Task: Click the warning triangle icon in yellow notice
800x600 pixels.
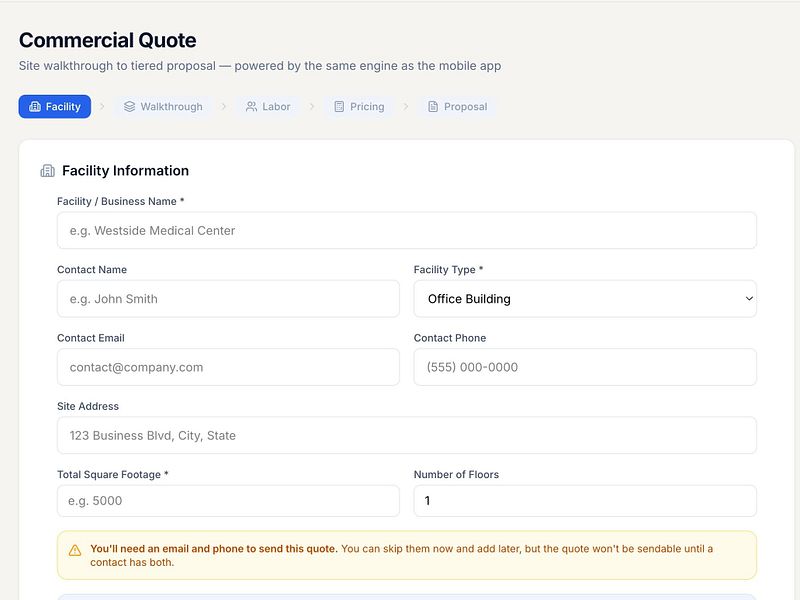Action: (75, 550)
